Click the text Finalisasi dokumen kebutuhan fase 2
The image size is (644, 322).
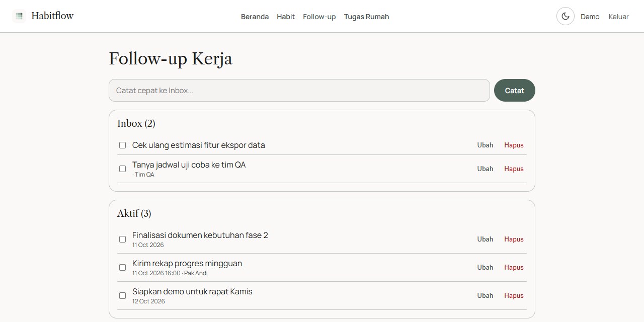click(200, 235)
